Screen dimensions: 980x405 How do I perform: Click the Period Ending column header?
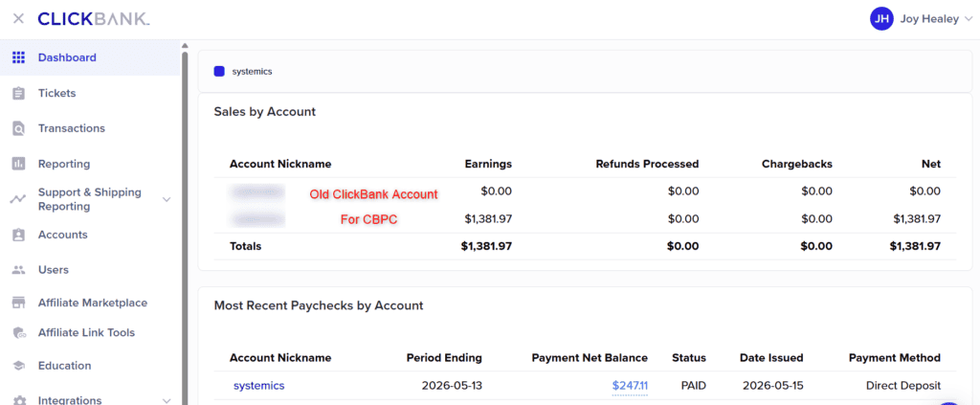[444, 358]
